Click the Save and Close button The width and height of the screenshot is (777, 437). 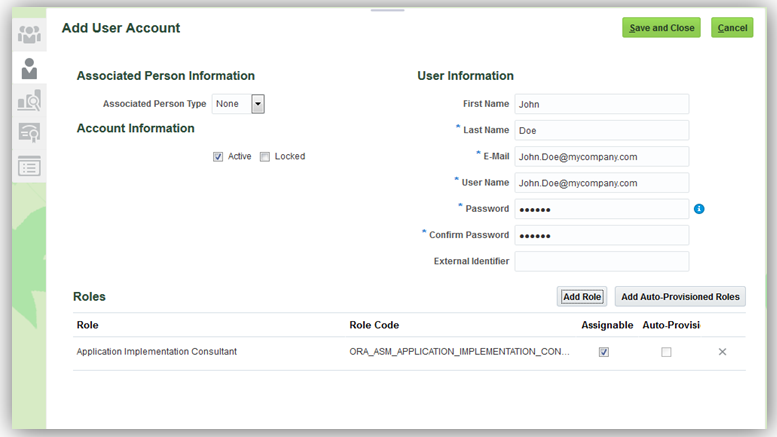point(661,28)
